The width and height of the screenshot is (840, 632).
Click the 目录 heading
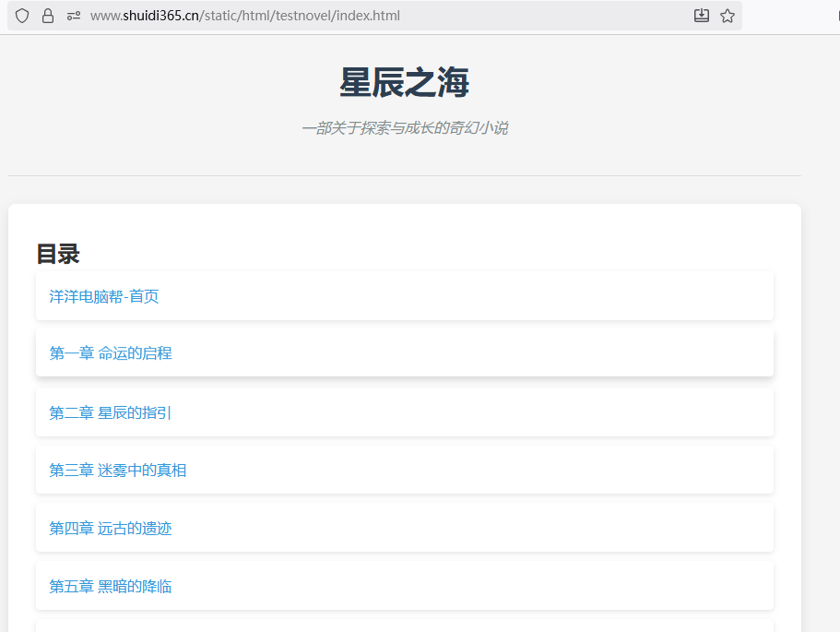[x=58, y=254]
